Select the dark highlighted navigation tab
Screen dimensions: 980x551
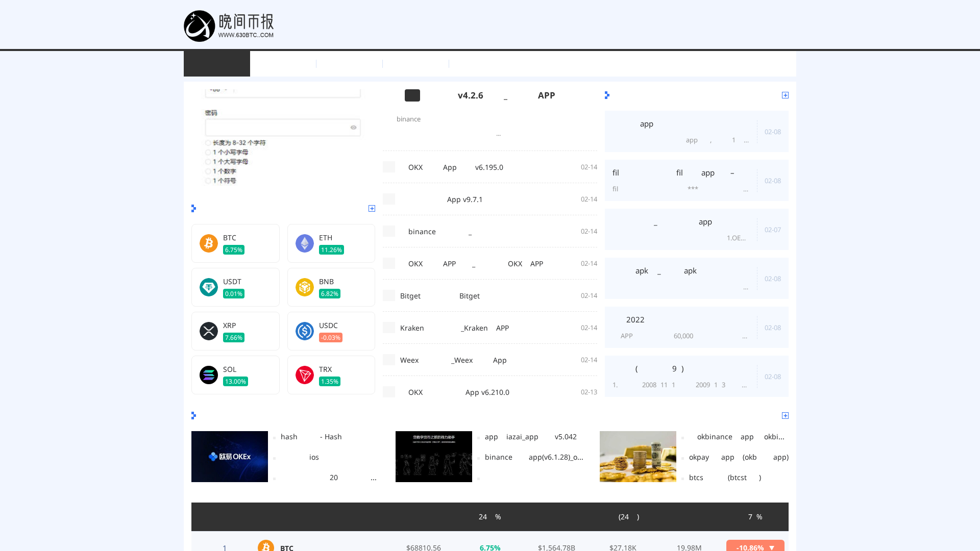(x=216, y=64)
